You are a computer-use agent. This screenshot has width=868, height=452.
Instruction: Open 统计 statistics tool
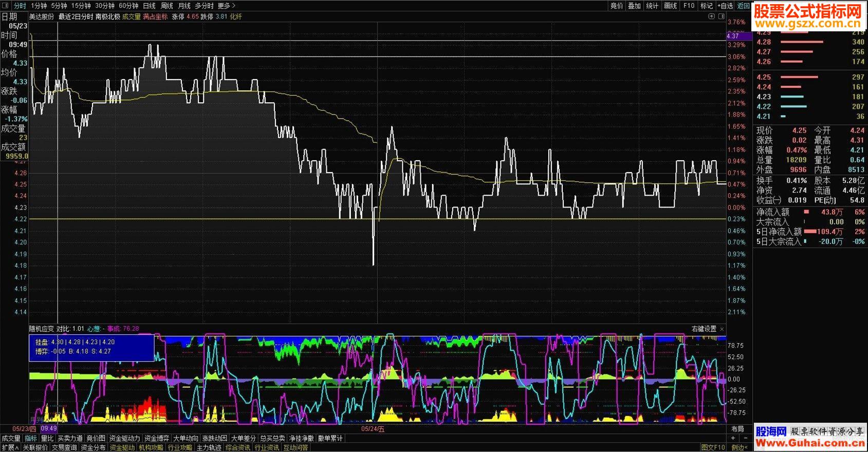[x=652, y=6]
